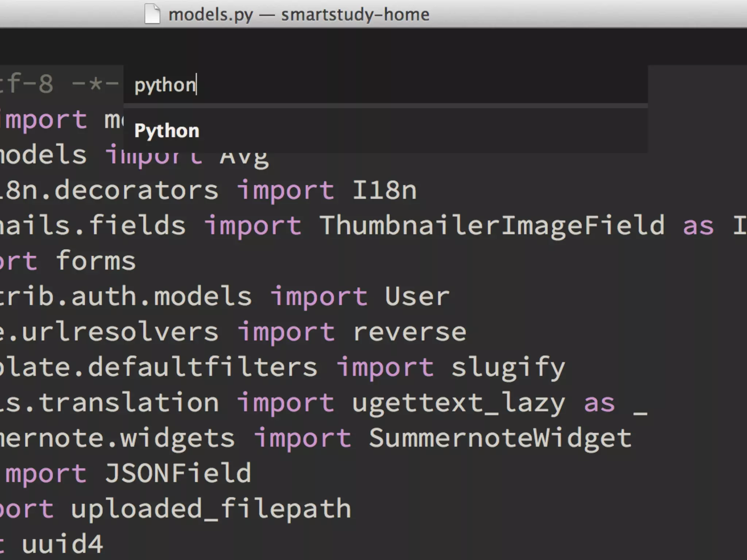Click the 'User' class name

click(417, 296)
